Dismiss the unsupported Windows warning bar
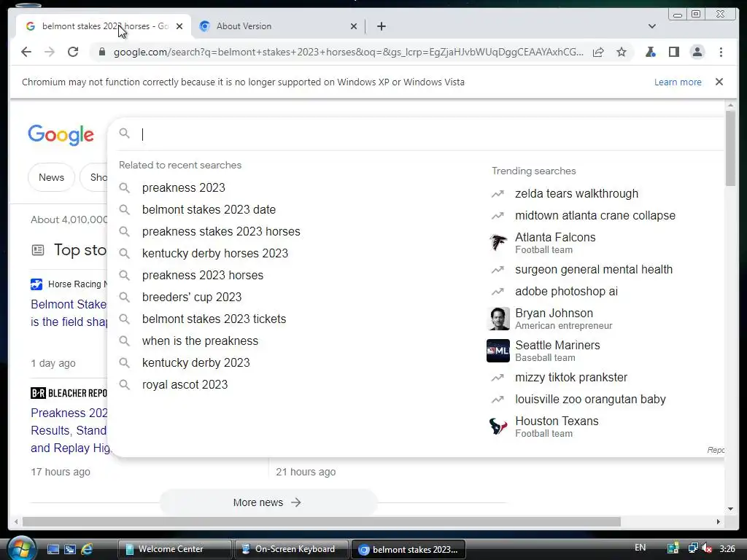 [719, 82]
